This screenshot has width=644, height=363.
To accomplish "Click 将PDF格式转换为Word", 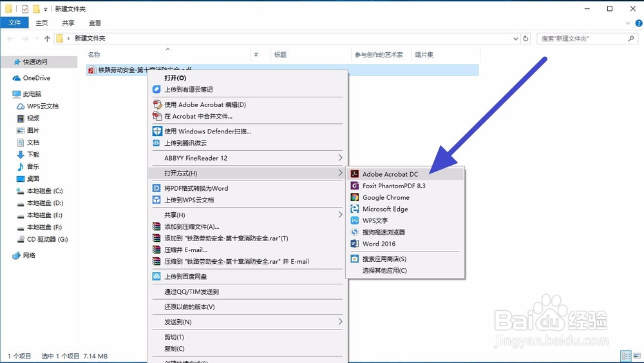I will [x=248, y=188].
